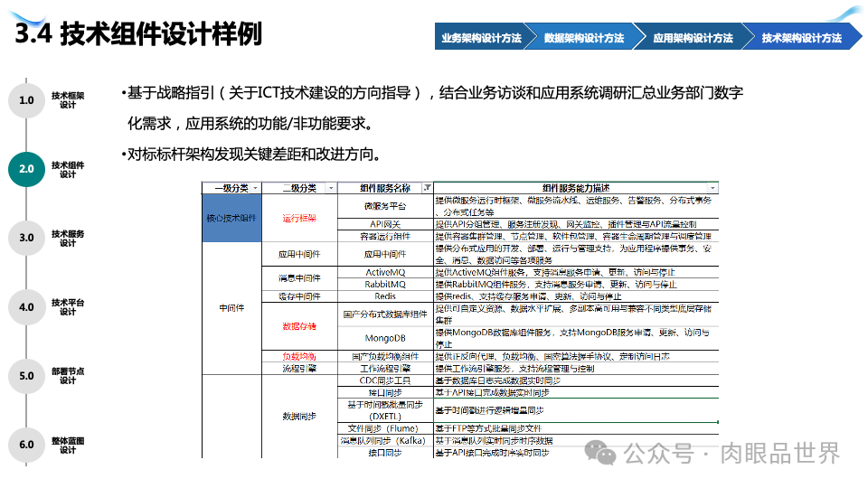
Task: Choose step 5.0 部署节点设计
Action: (26, 376)
